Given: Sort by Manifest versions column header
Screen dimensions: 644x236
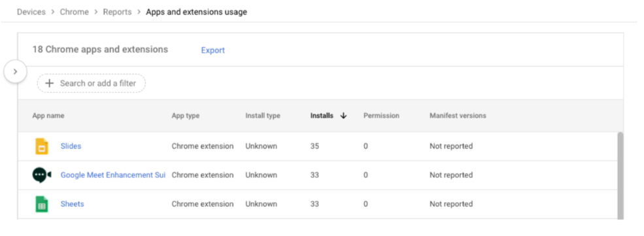Looking at the screenshot, I should pyautogui.click(x=458, y=116).
